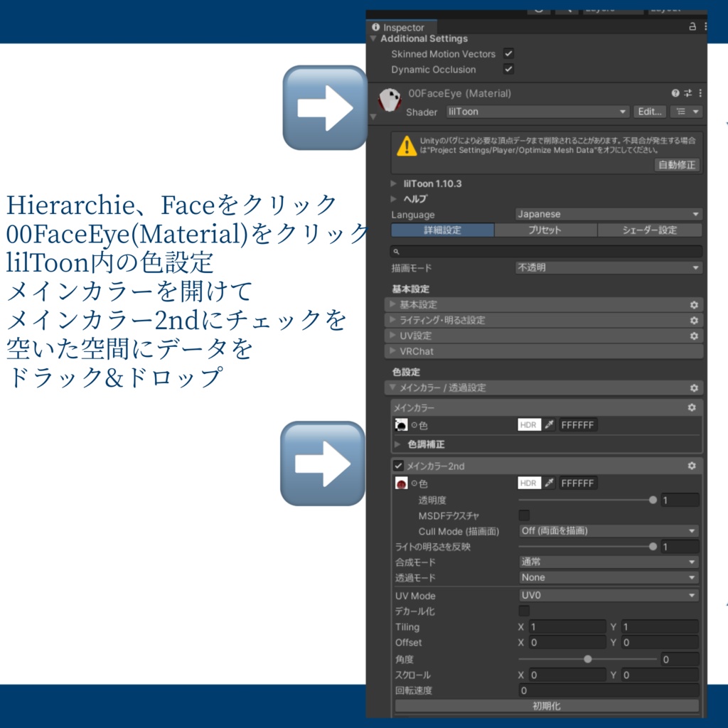Viewport: 728px width, 728px height.
Task: Open the メインカラー2nd gear settings icon
Action: click(692, 466)
